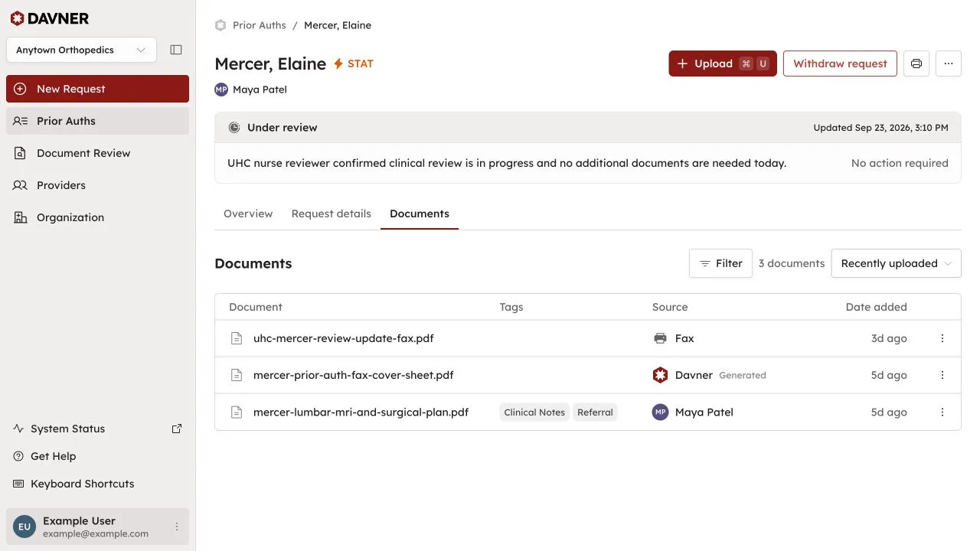
Task: Click the Upload button
Action: (x=723, y=64)
